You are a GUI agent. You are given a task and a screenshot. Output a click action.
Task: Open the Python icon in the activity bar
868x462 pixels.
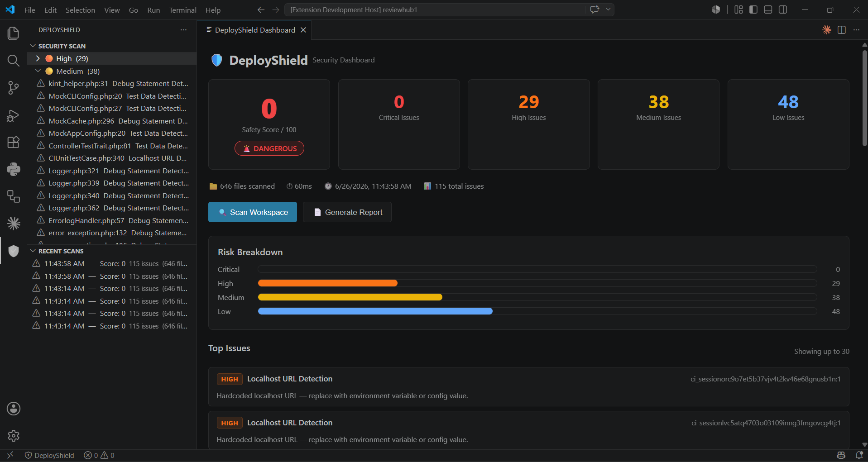point(14,169)
